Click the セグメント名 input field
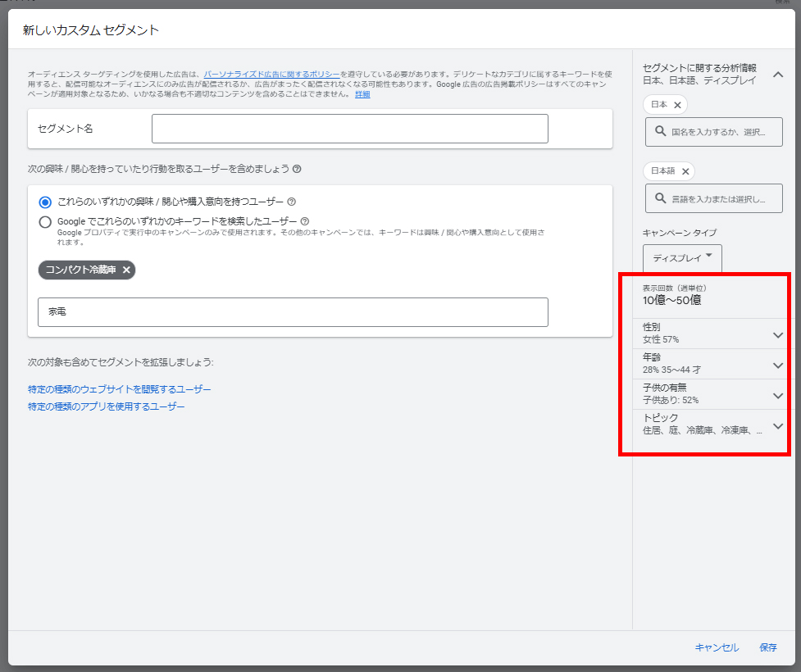This screenshot has width=801, height=672. (349, 129)
